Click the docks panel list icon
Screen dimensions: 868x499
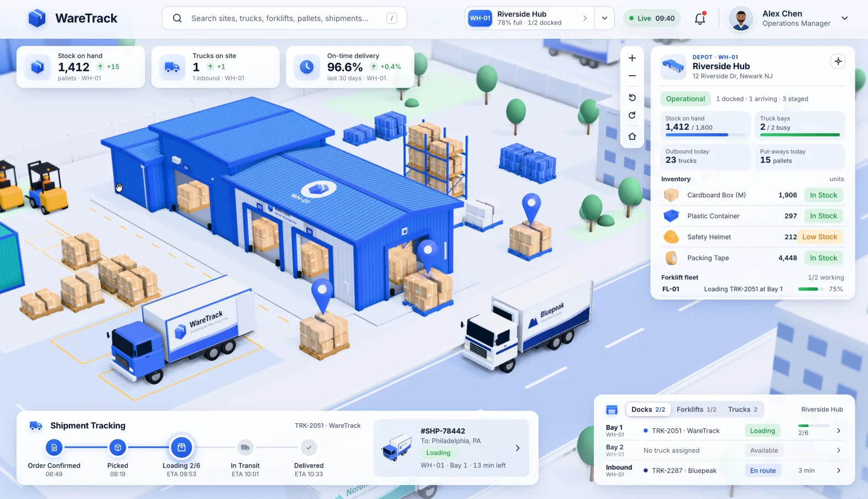click(611, 409)
